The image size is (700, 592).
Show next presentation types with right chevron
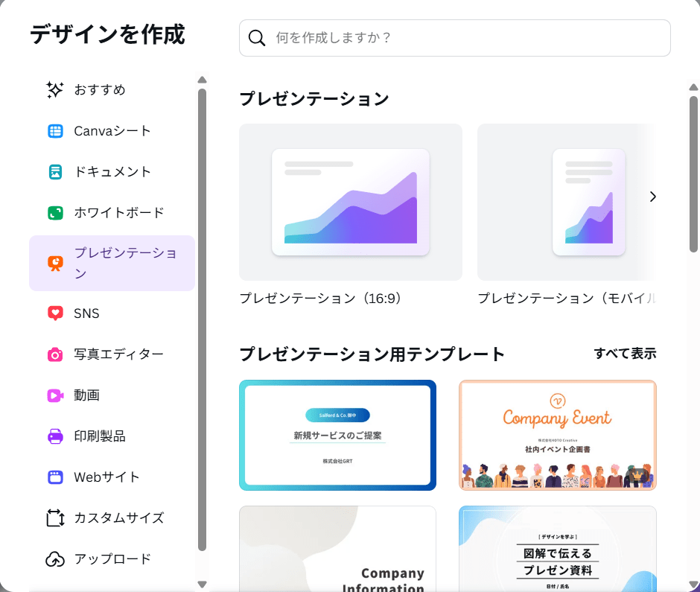tap(652, 197)
